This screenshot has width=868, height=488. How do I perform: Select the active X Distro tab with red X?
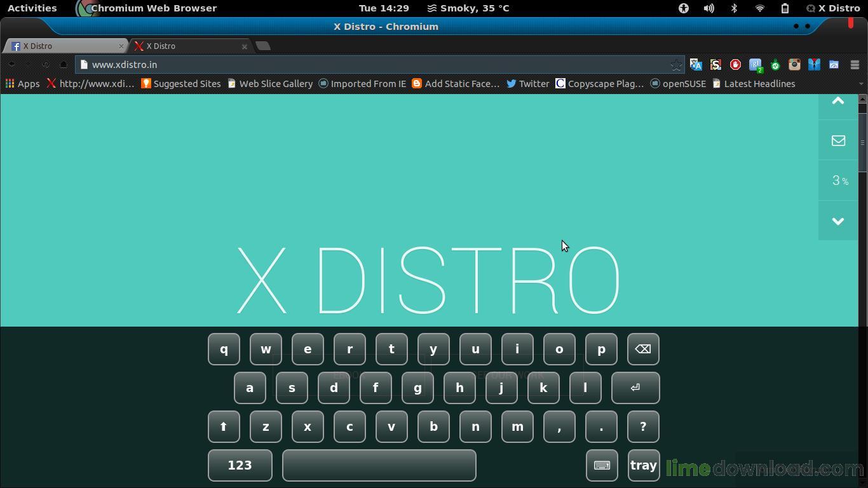coord(189,46)
